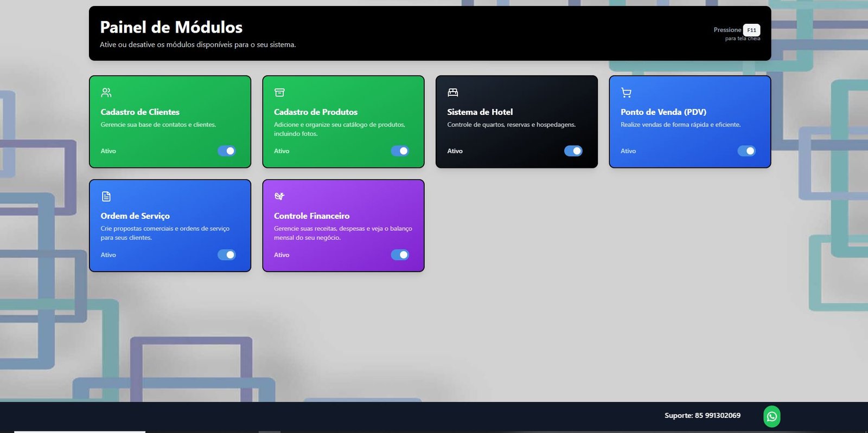Click the Ordem de Serviço description text
The height and width of the screenshot is (433, 868).
[x=165, y=233]
